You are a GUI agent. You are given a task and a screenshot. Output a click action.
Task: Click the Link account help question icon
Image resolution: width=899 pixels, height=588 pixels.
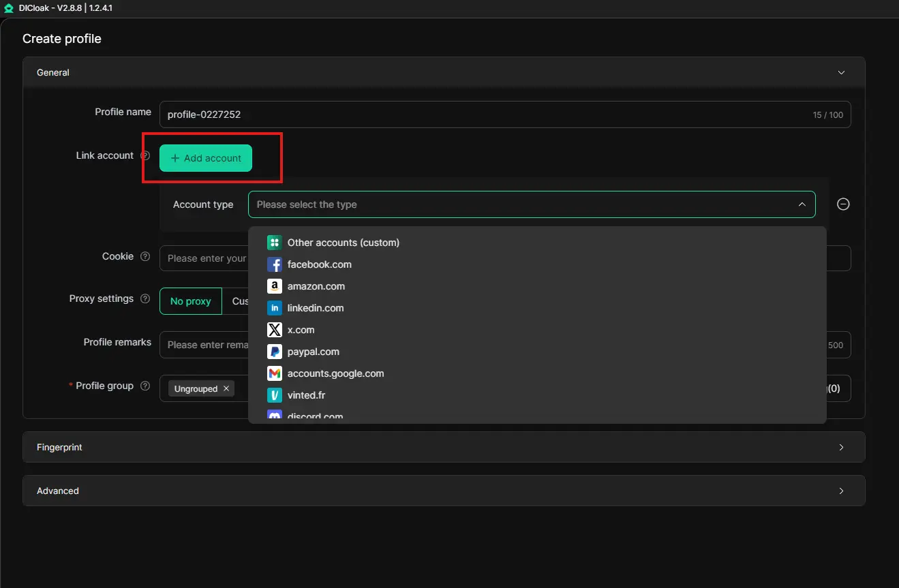pyautogui.click(x=145, y=155)
